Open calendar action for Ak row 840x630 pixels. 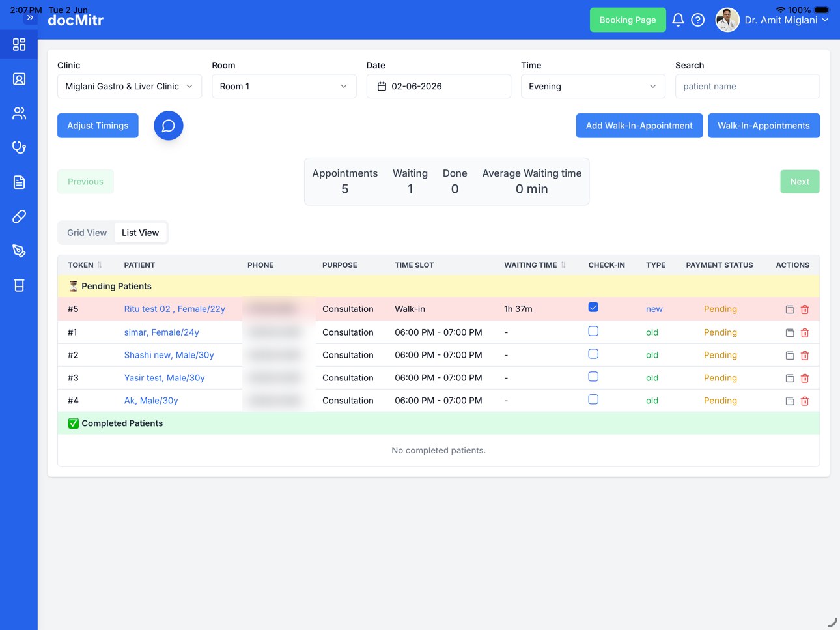[x=790, y=401]
